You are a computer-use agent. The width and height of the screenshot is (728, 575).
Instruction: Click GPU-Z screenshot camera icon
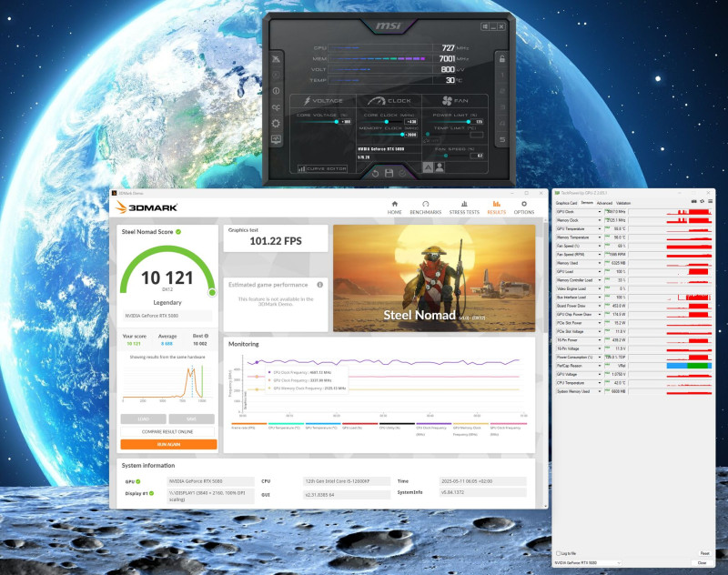point(694,201)
